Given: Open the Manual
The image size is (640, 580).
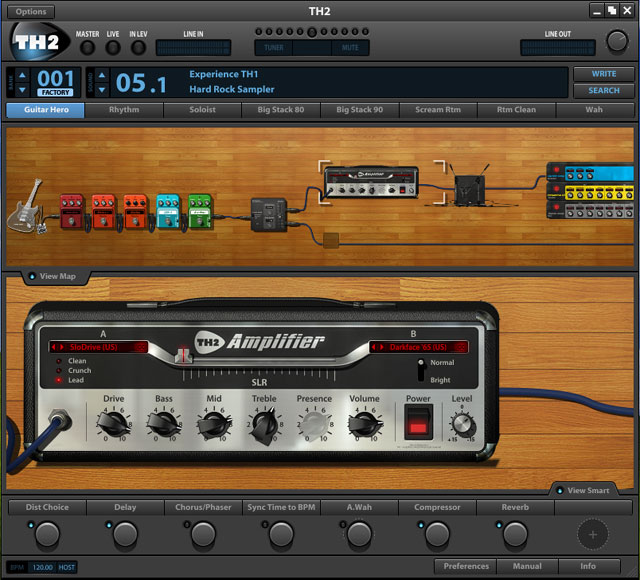Looking at the screenshot, I should (527, 566).
